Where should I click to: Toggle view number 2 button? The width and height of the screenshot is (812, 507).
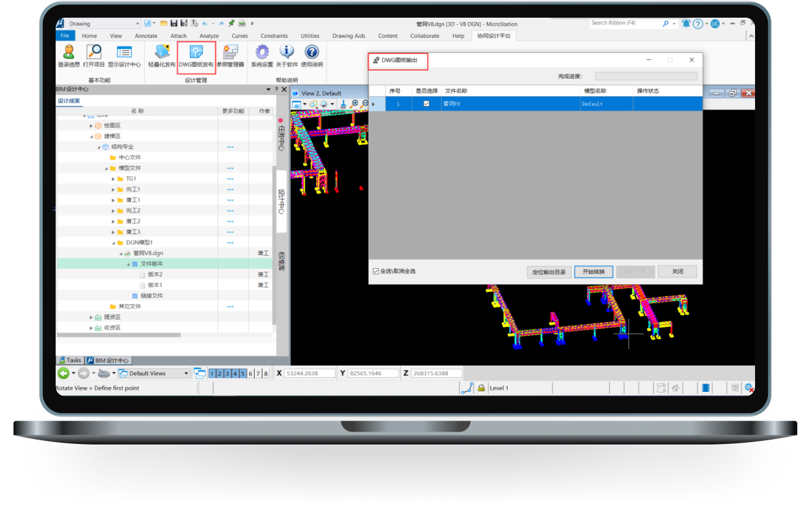(x=220, y=374)
